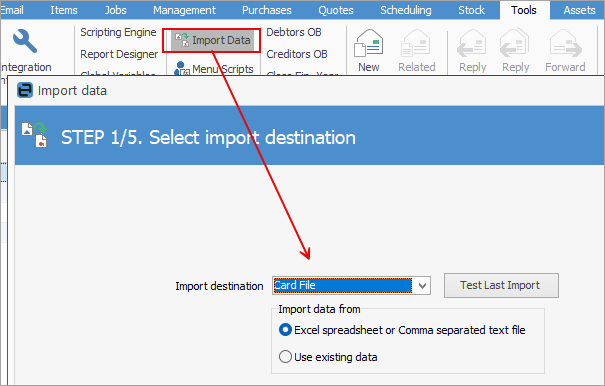Open the Email tab
Viewport: 605px width, 386px height.
point(12,10)
